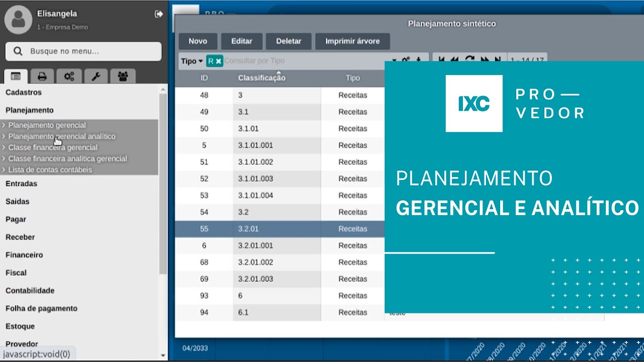Collapse the Planejamento menu section

pos(30,110)
